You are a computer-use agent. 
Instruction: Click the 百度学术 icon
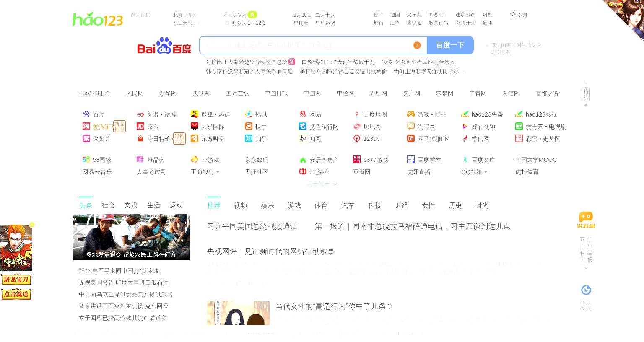(x=411, y=159)
